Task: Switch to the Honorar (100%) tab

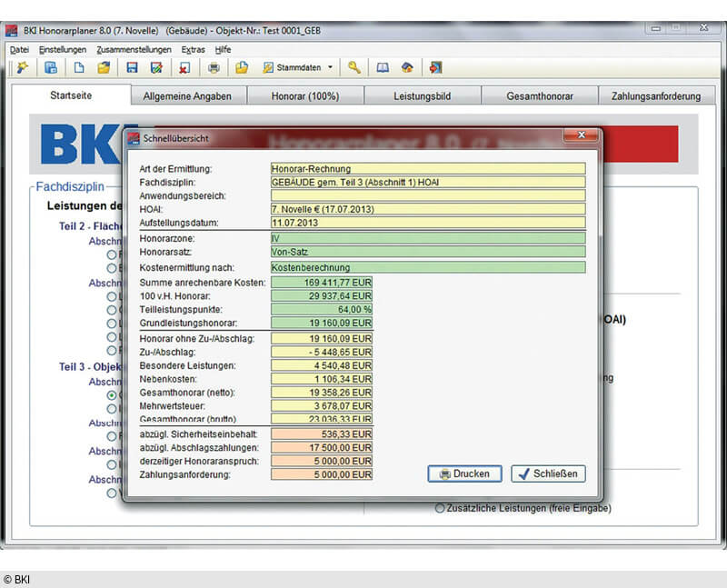Action: tap(305, 96)
